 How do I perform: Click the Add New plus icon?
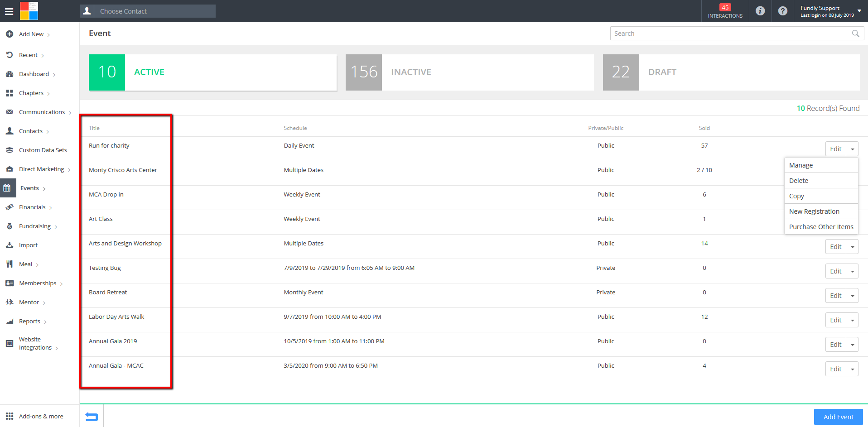click(10, 34)
